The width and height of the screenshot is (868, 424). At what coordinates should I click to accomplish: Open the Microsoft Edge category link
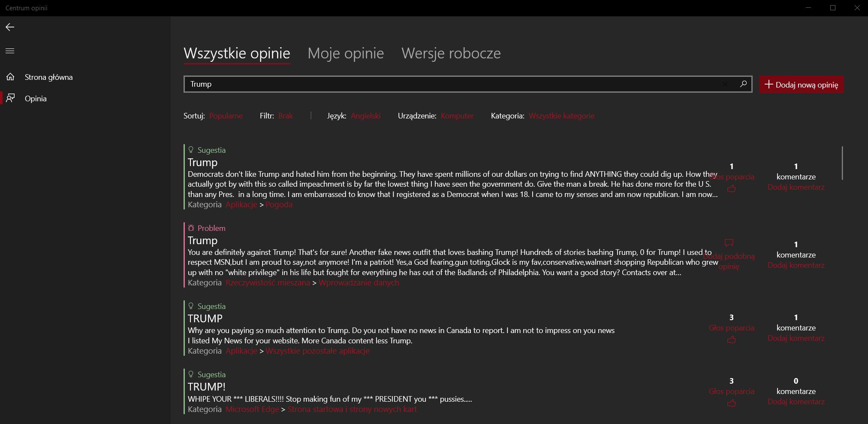(252, 409)
